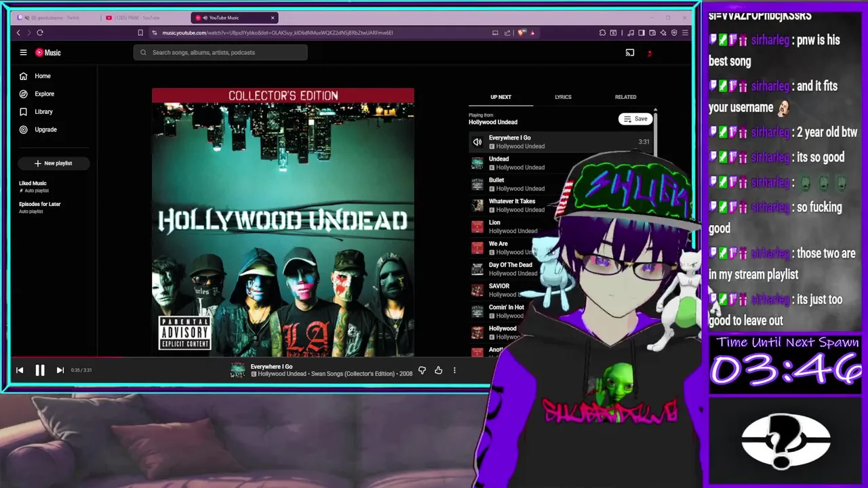Open the browser main menu
The width and height of the screenshot is (868, 488).
(x=685, y=33)
